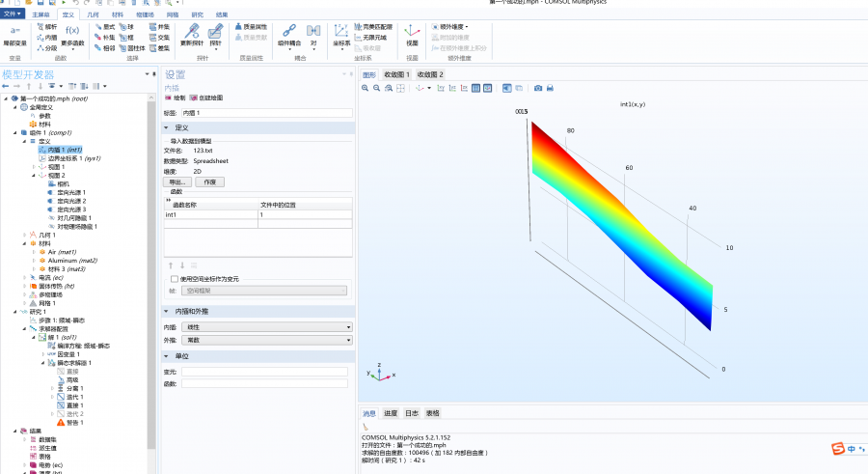Open the 组件耦合 dropdown
The width and height of the screenshot is (868, 474).
point(289,37)
